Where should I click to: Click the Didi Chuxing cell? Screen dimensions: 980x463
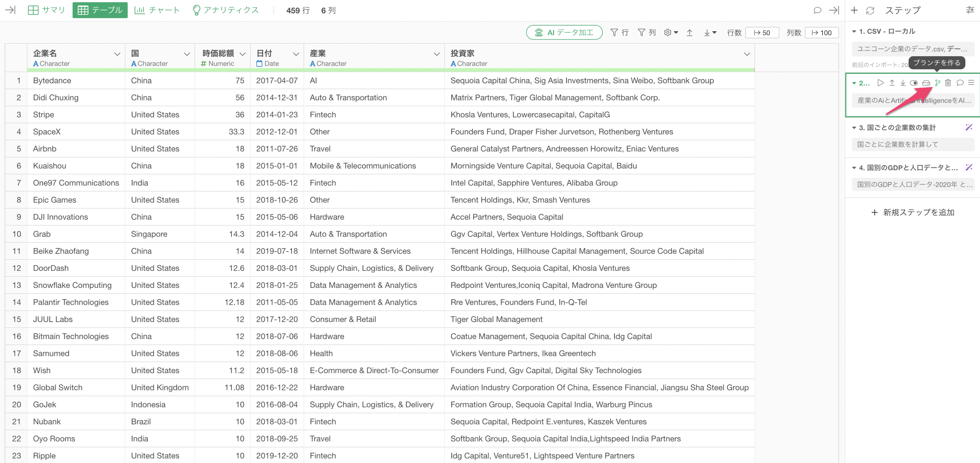click(x=76, y=97)
